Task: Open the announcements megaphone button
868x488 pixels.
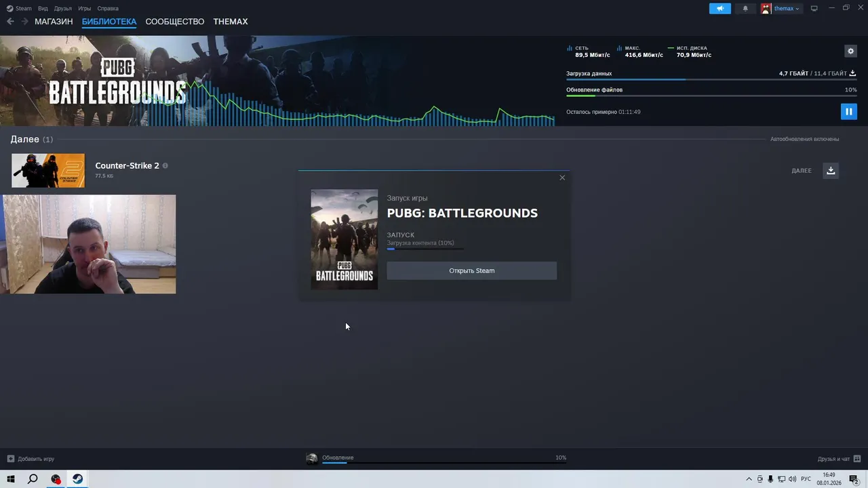Action: tap(720, 8)
